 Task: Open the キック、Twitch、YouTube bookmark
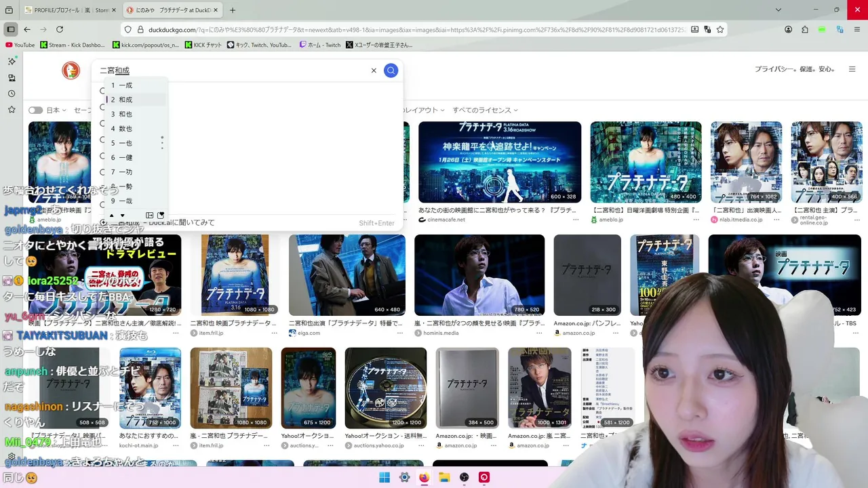coord(260,45)
